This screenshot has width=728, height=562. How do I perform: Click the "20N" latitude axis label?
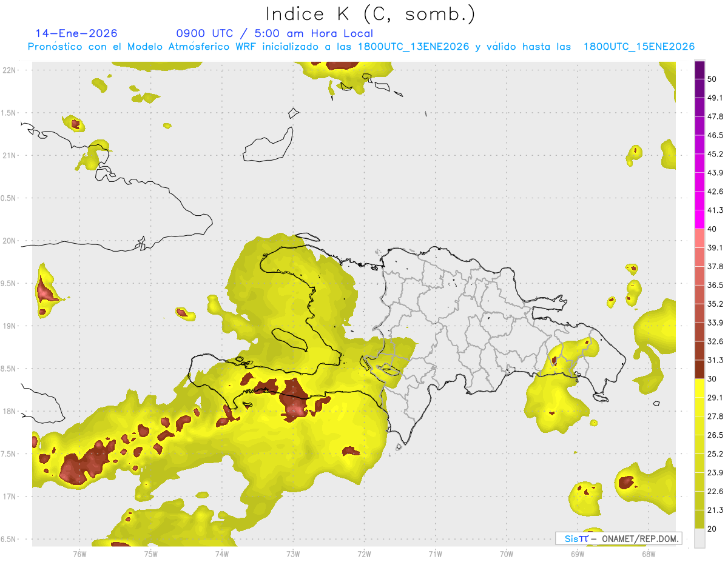(9, 241)
